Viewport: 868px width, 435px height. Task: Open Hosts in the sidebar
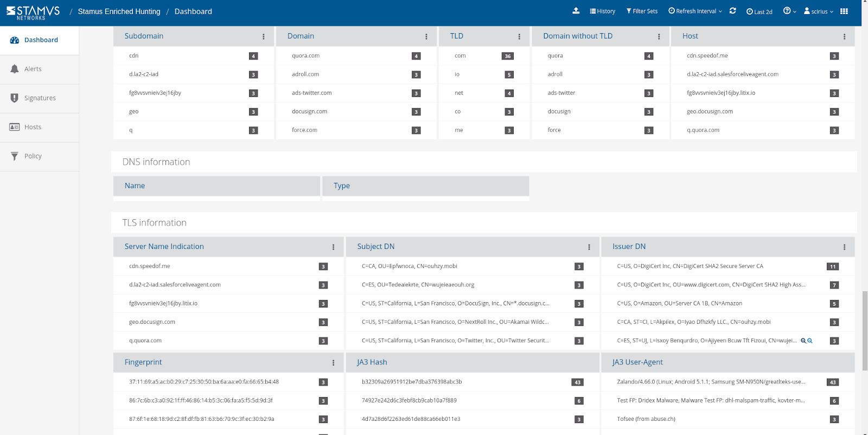pyautogui.click(x=40, y=127)
